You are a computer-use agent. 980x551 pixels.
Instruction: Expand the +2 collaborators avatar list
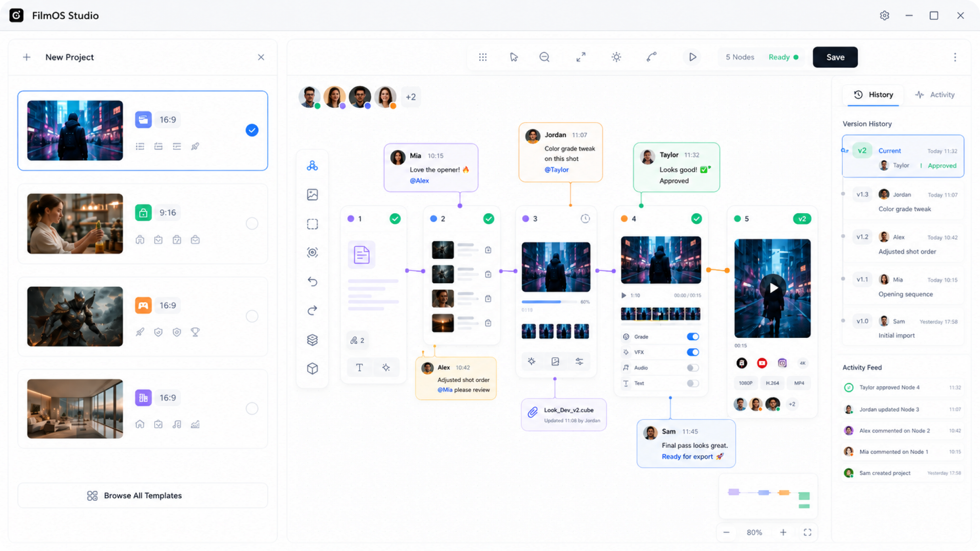(x=411, y=97)
